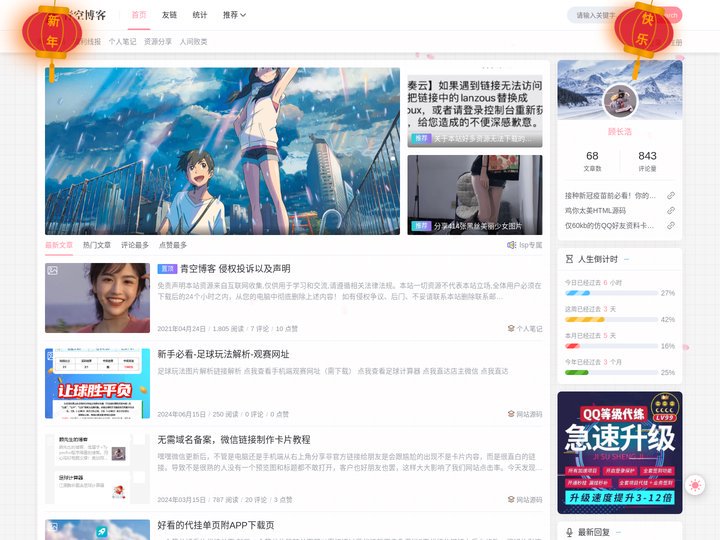Open the 人间败类 category link

pyautogui.click(x=193, y=42)
